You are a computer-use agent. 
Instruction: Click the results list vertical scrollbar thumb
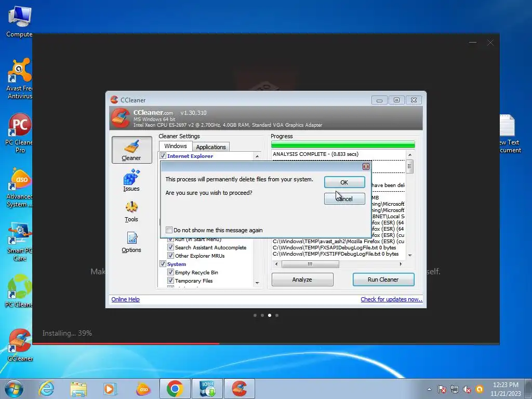[409, 166]
